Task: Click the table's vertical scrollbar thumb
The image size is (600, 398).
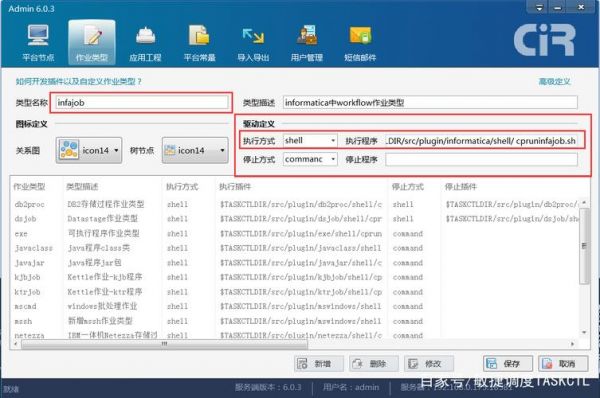Action: (x=584, y=246)
